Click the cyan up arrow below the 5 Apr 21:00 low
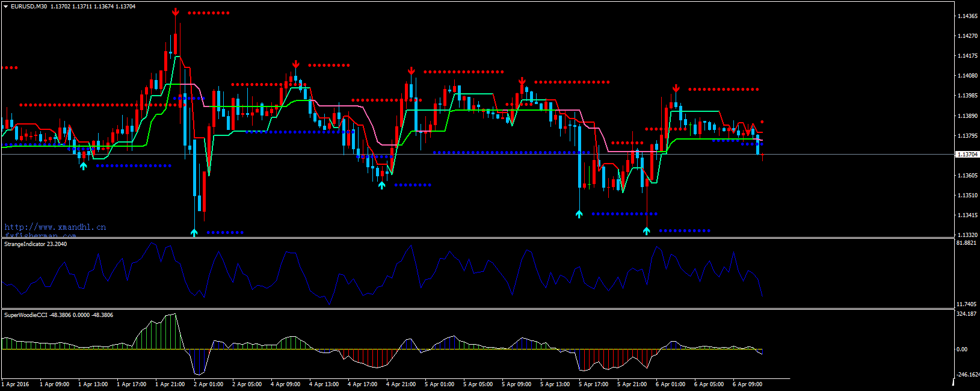This screenshot has width=980, height=391. pos(646,230)
